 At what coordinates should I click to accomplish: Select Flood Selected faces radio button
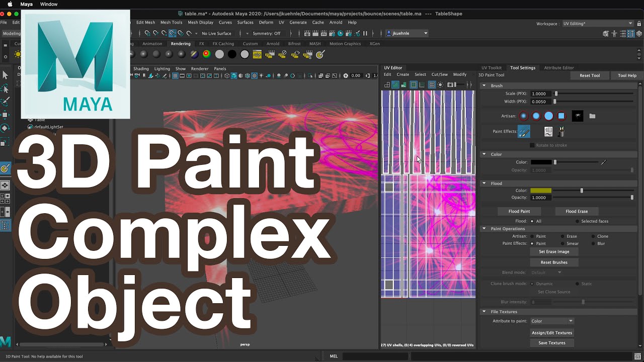point(578,221)
